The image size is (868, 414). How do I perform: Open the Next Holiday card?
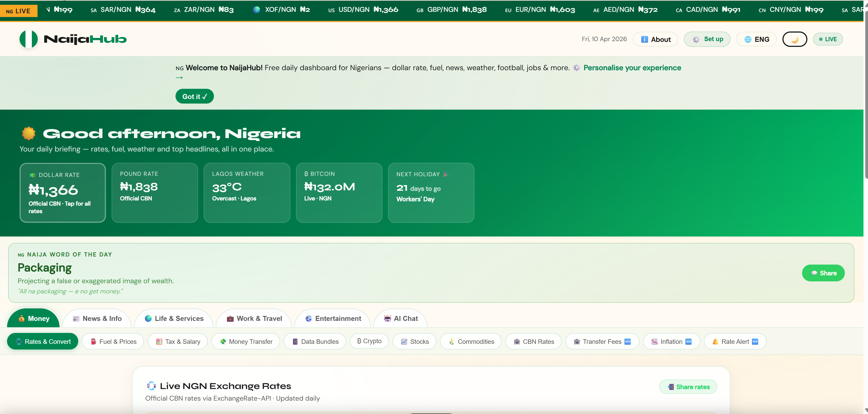point(431,193)
